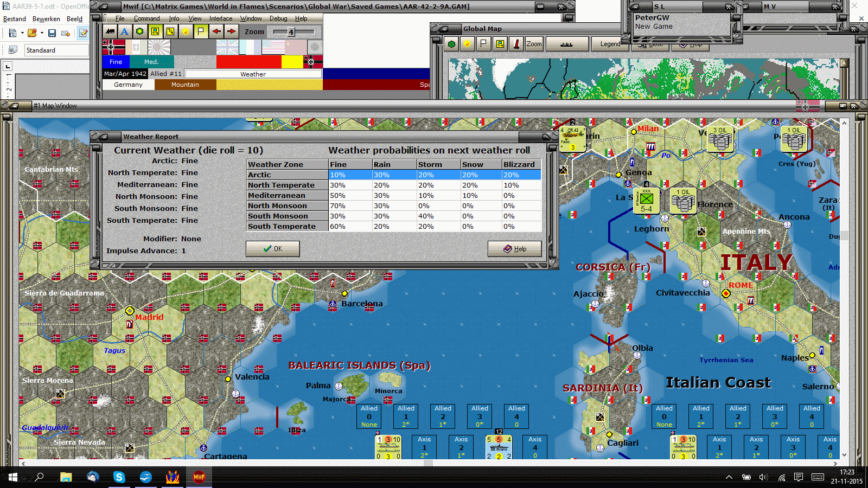Screen dimensions: 868x488
Task: Open the Debug menu
Action: point(278,18)
